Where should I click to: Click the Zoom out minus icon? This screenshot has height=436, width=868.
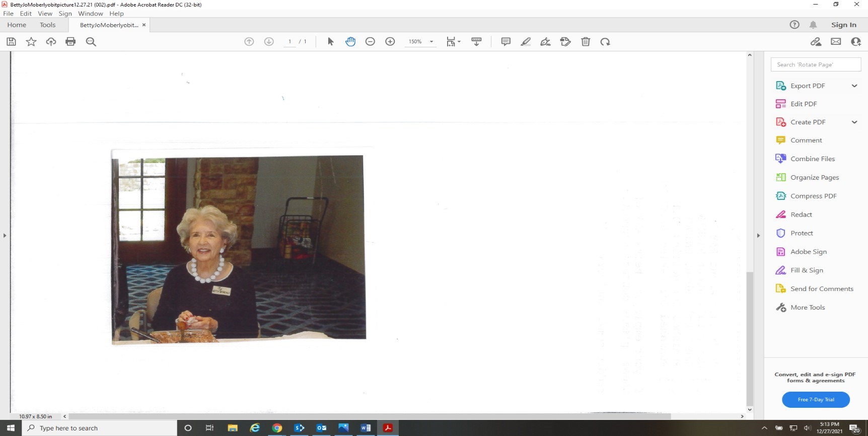click(370, 42)
